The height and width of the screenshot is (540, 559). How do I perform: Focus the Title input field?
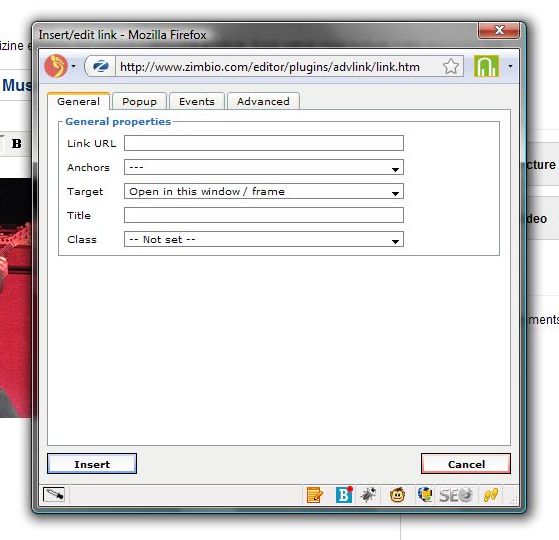[264, 215]
